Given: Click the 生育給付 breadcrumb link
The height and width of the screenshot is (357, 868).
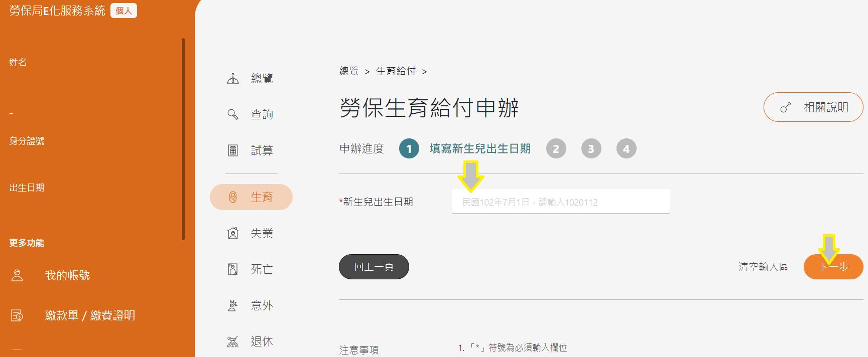Looking at the screenshot, I should (396, 71).
